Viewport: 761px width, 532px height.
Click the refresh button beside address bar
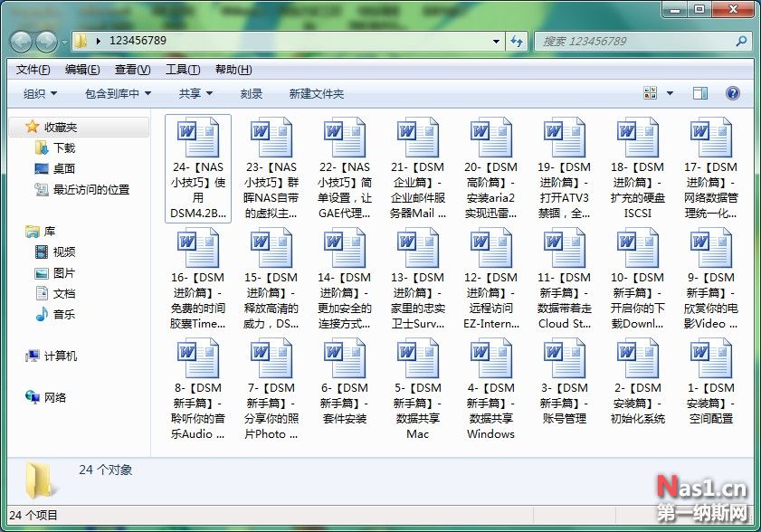point(517,42)
